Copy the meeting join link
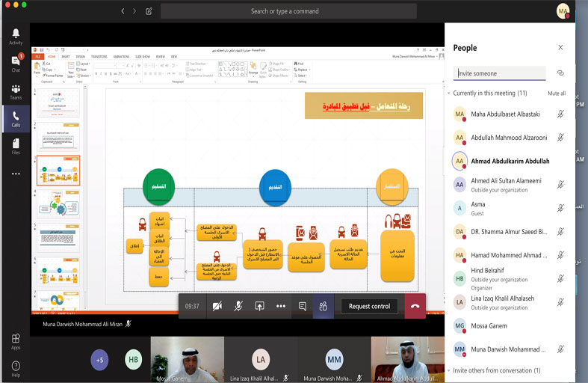The width and height of the screenshot is (588, 383). 560,73
